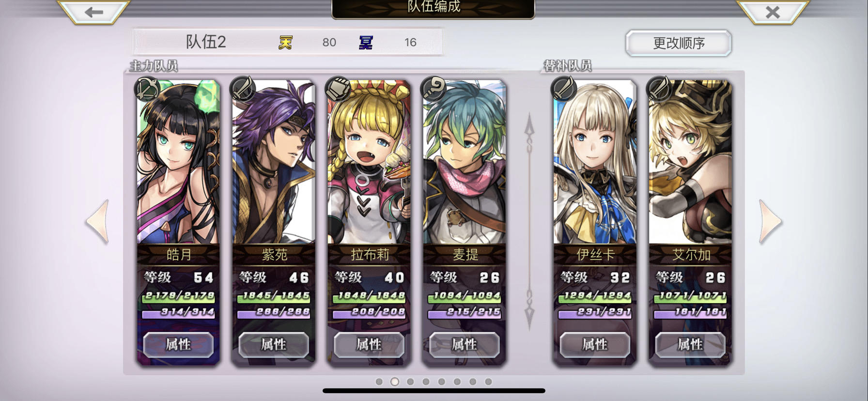Click the weapon icon on 伊丝卡's card
Image resolution: width=868 pixels, height=401 pixels.
563,89
